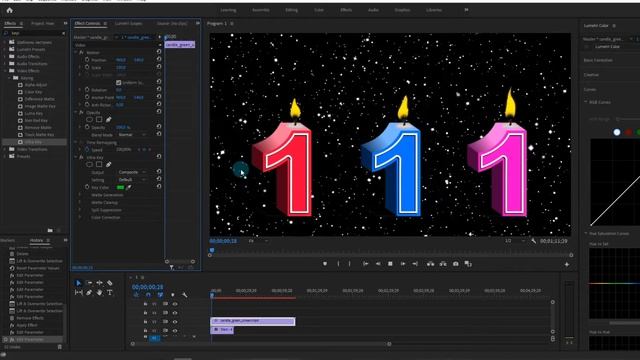
Task: Select the Razor tool
Action: 110,283
